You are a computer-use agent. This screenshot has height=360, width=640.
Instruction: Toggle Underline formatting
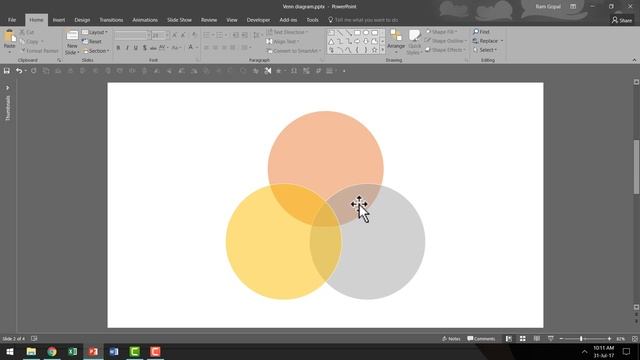click(x=136, y=48)
